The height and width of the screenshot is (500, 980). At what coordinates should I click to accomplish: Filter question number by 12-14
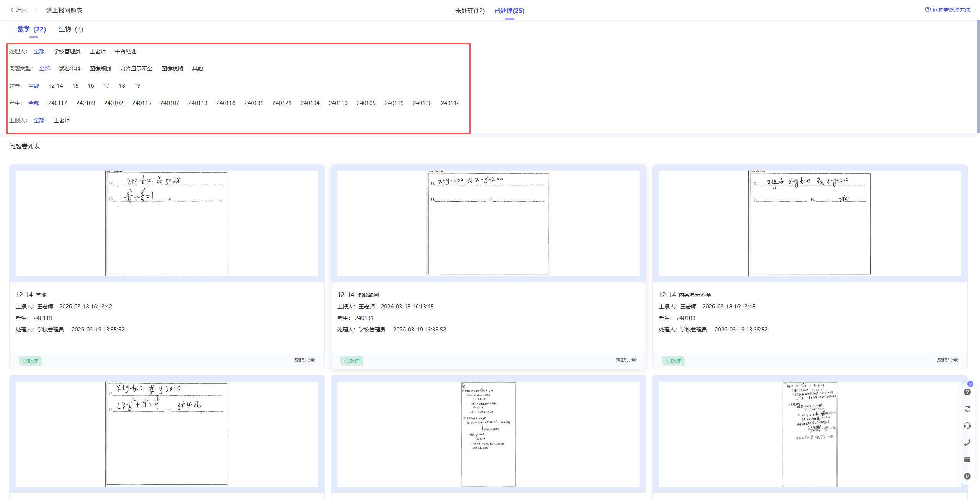pos(56,86)
